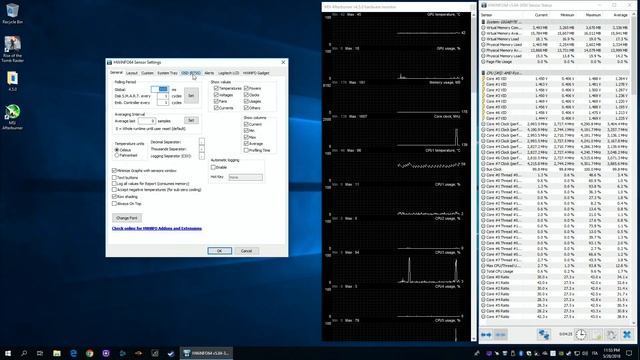Switch to the Alerts tab
The height and width of the screenshot is (360, 640).
tap(209, 73)
